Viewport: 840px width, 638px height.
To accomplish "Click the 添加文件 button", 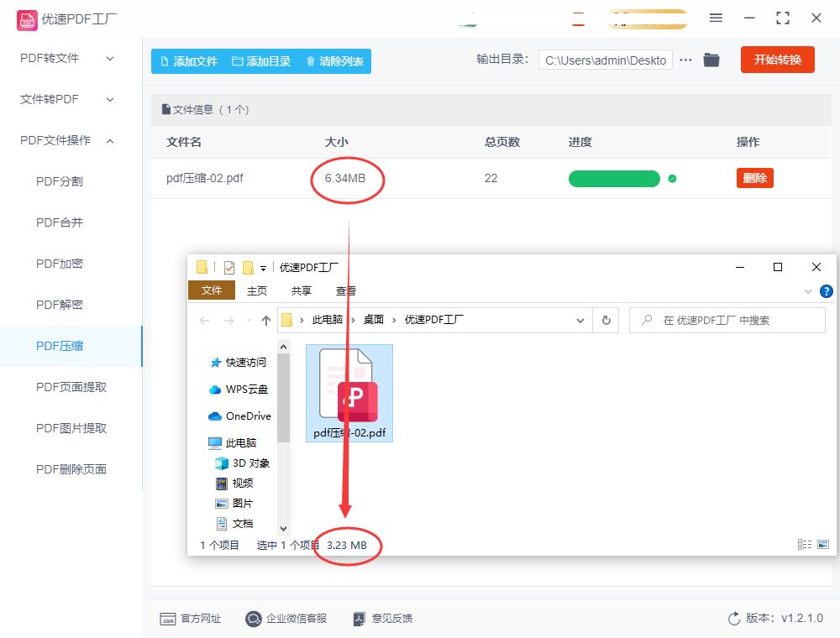I will pyautogui.click(x=189, y=61).
